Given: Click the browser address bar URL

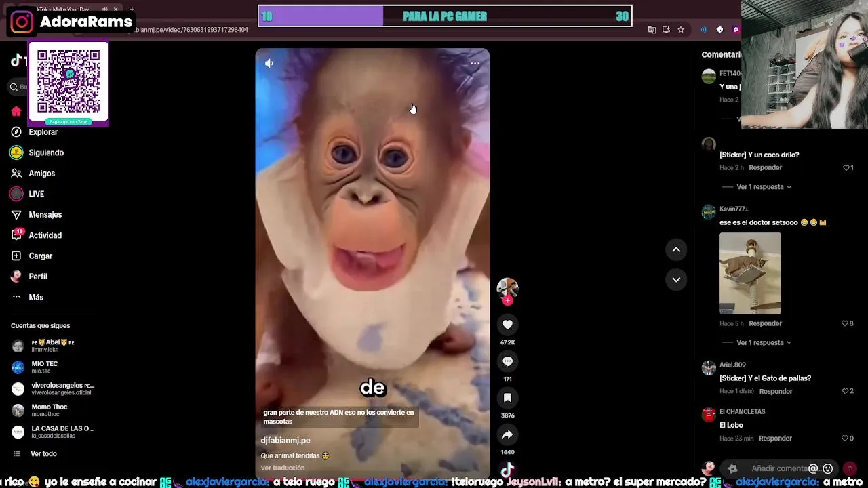Looking at the screenshot, I should pos(192,30).
